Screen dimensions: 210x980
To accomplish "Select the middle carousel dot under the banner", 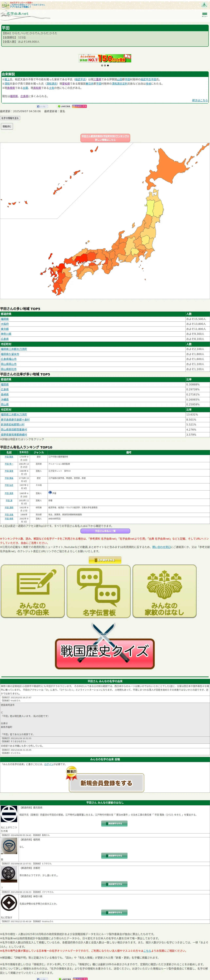I will click(x=105, y=65).
